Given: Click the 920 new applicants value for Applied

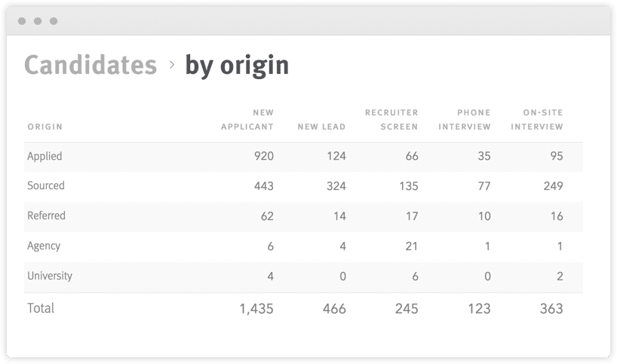Looking at the screenshot, I should [x=264, y=156].
